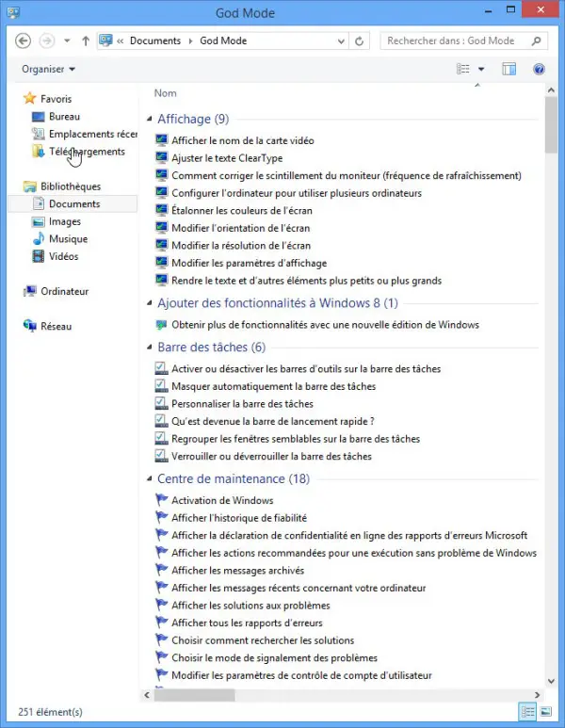Click the icon beside Afficher le nom de la carte vidéo

click(161, 140)
